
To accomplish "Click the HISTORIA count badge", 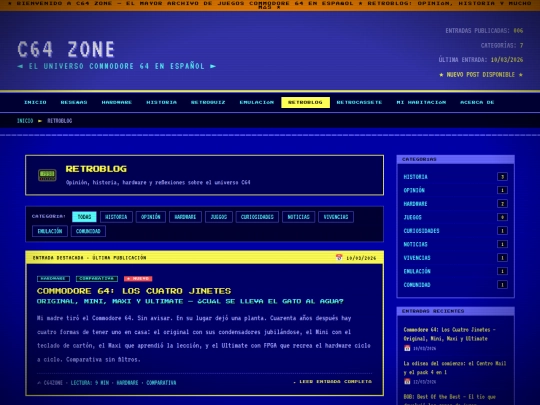I will tap(502, 177).
